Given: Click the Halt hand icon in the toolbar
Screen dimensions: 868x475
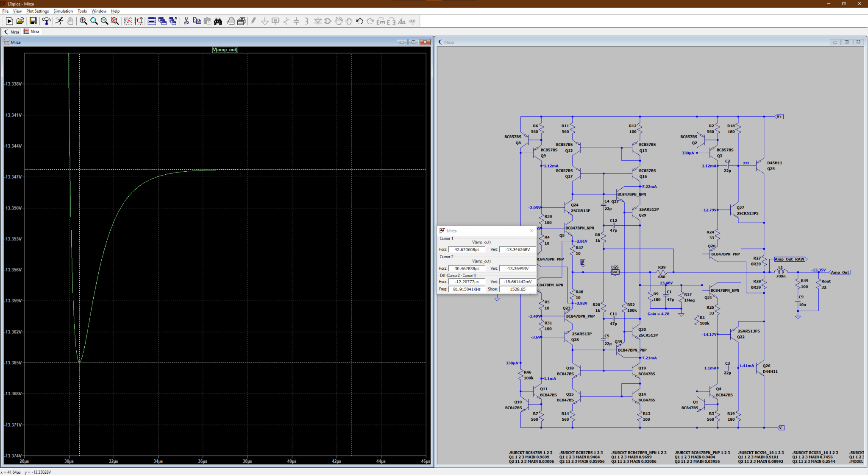Looking at the screenshot, I should [70, 21].
